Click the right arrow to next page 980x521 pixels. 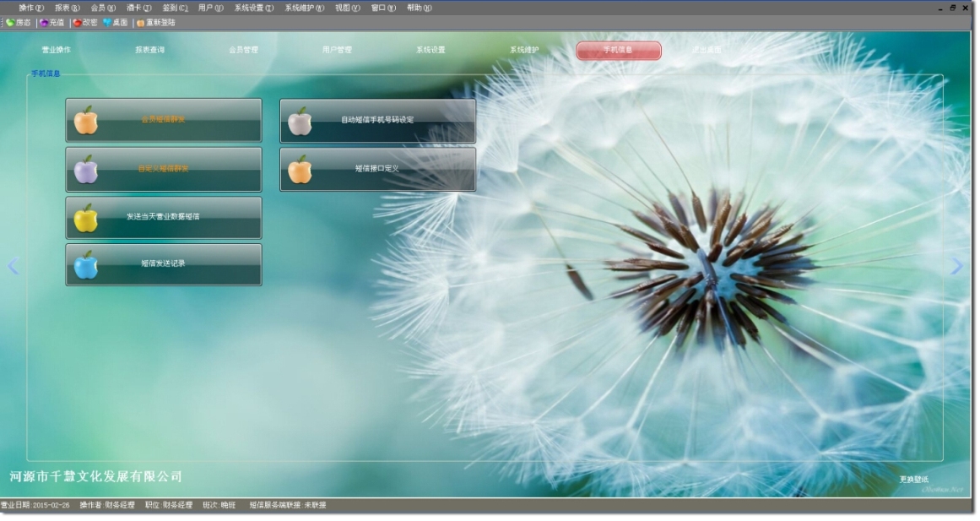pos(956,267)
